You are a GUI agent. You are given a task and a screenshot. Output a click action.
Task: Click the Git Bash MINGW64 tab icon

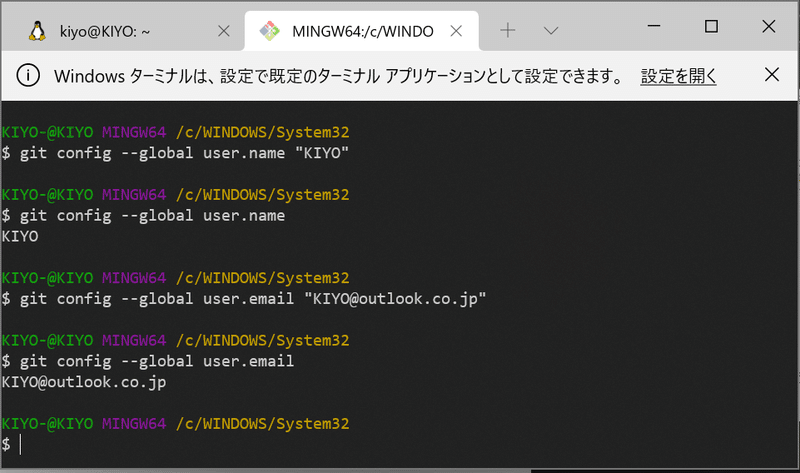[x=269, y=31]
